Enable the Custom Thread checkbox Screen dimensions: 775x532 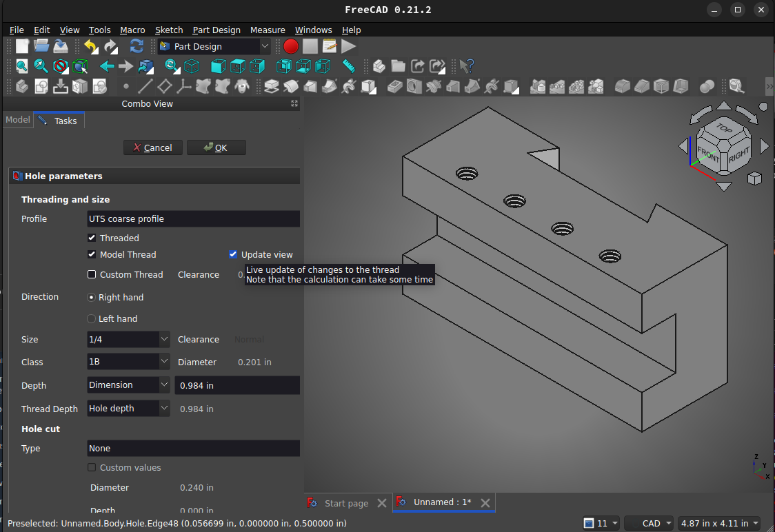click(92, 275)
